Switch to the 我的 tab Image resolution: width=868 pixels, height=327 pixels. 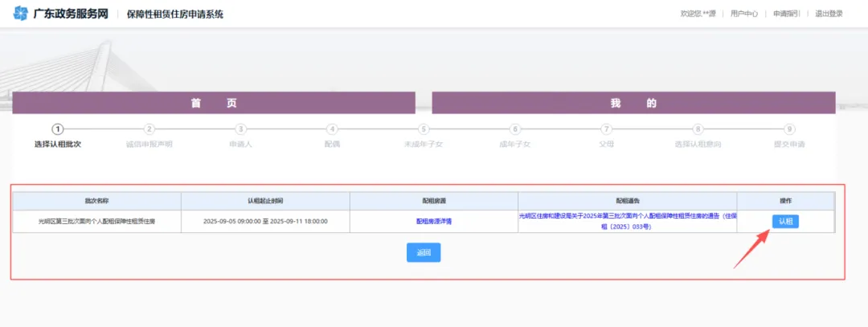click(633, 103)
